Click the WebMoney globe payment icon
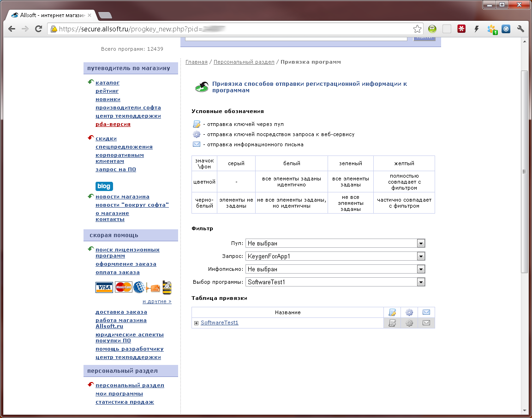532x418 pixels. (x=139, y=287)
